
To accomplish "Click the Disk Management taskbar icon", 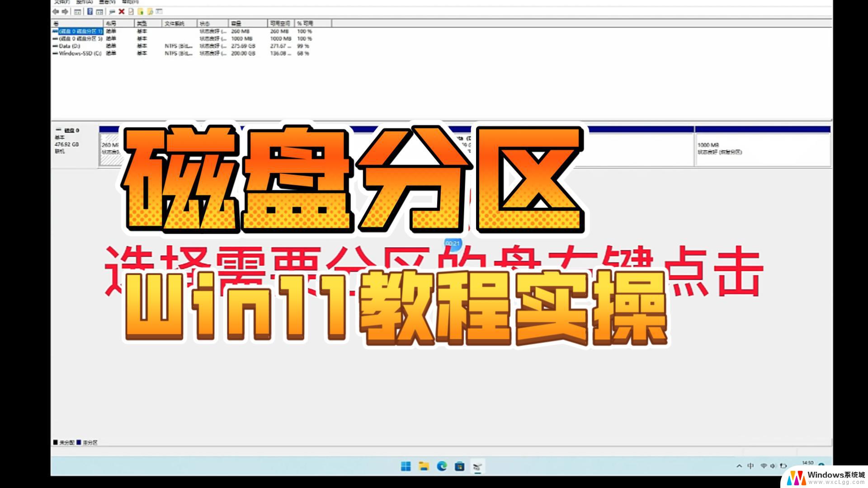I will 477,466.
